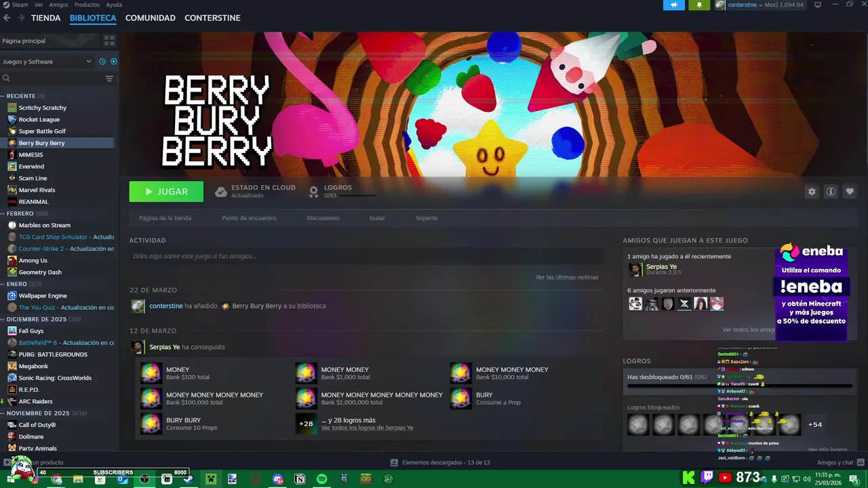Open Chrome from the taskbar

click(x=56, y=479)
